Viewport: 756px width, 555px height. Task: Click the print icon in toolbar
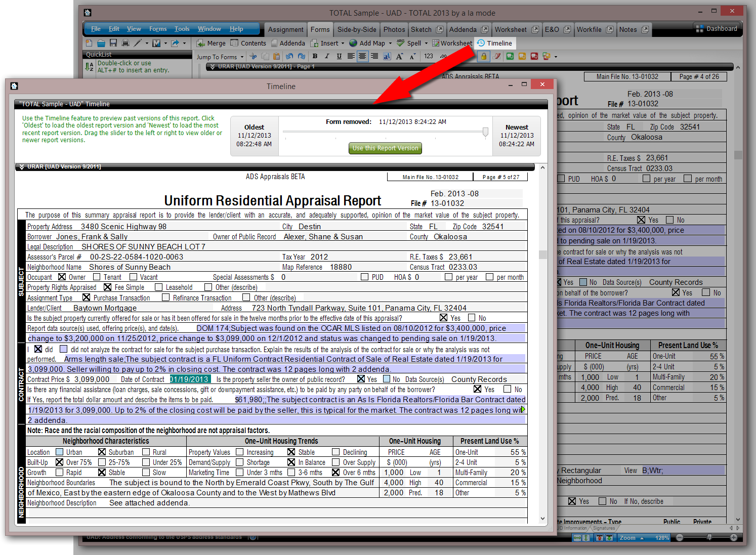click(x=125, y=44)
